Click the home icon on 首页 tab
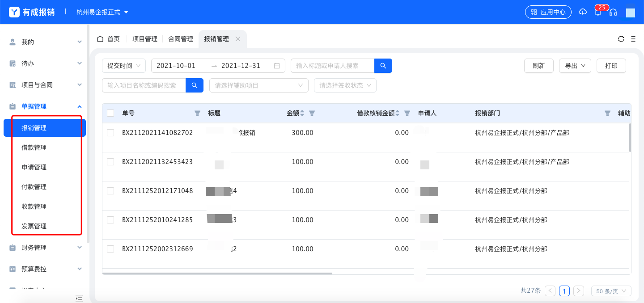Screen dimensions: 644x303 click(x=100, y=39)
